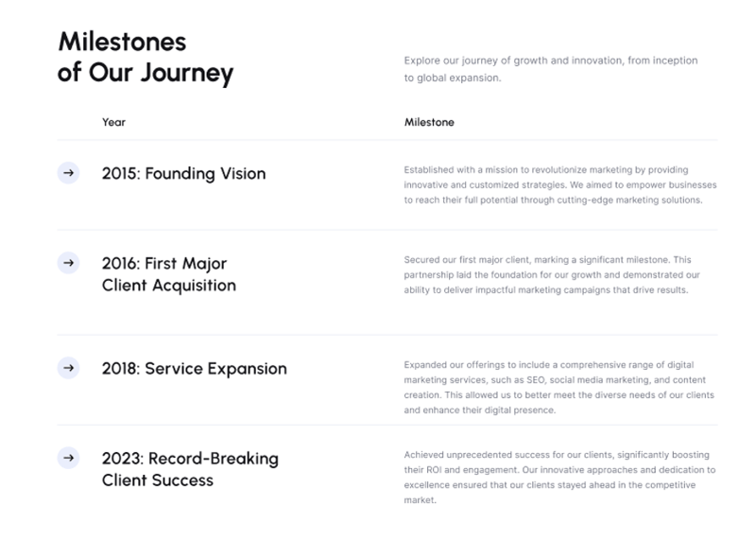
Task: Click the intro text about growth and innovation
Action: (x=550, y=61)
